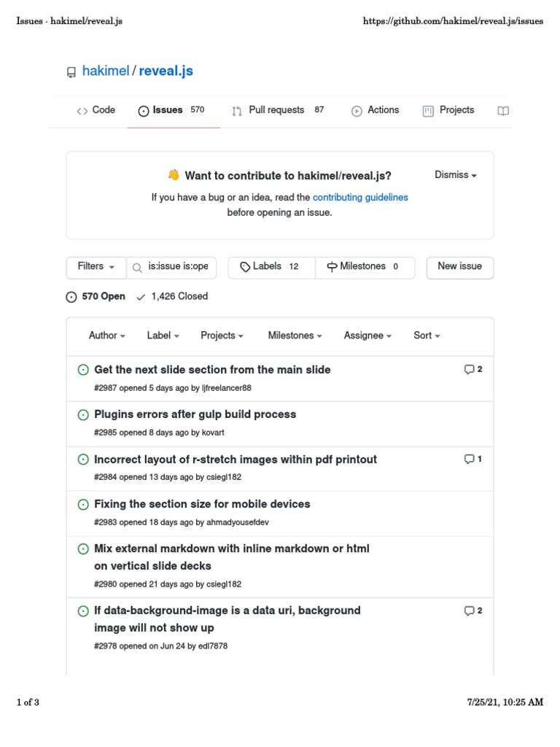This screenshot has width=560, height=747.
Task: Switch to the Pull requests tab
Action: click(x=276, y=110)
